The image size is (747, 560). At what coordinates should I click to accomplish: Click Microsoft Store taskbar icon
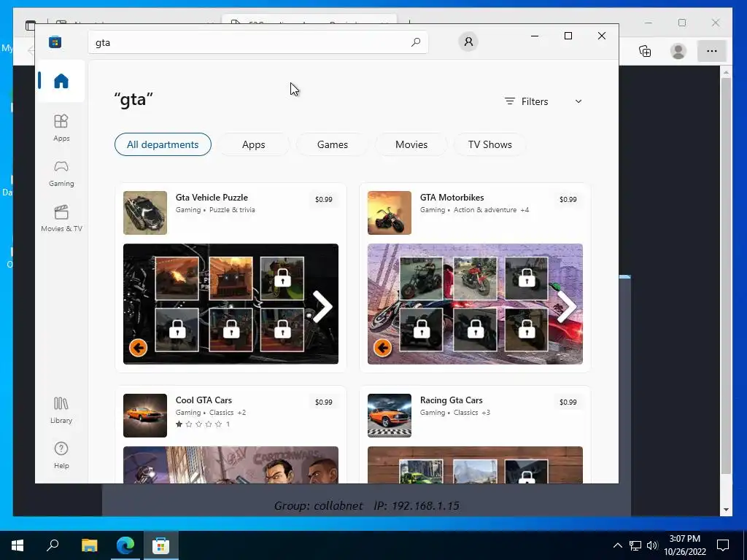tap(161, 545)
